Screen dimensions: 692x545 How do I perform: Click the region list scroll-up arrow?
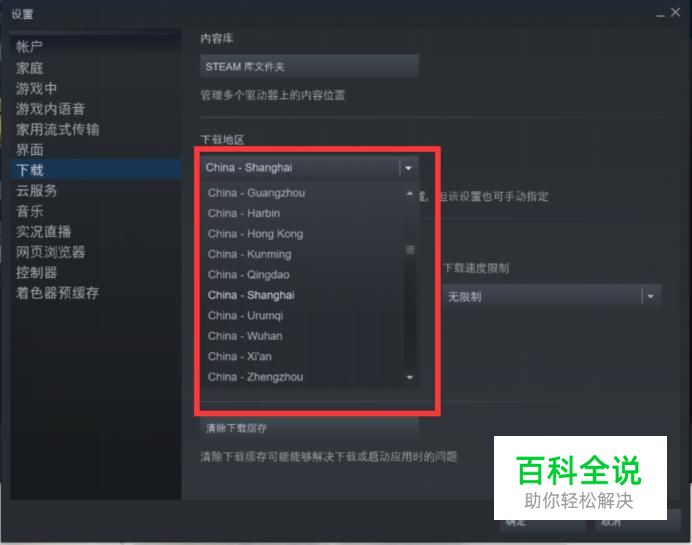[410, 193]
